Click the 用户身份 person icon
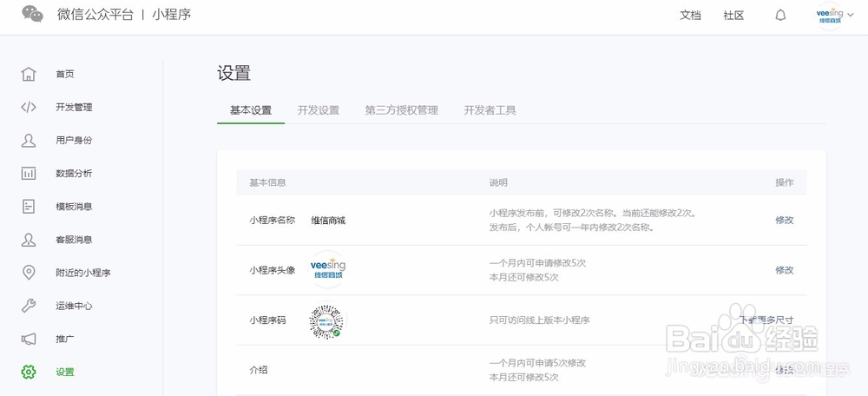This screenshot has width=868, height=396. (29, 140)
